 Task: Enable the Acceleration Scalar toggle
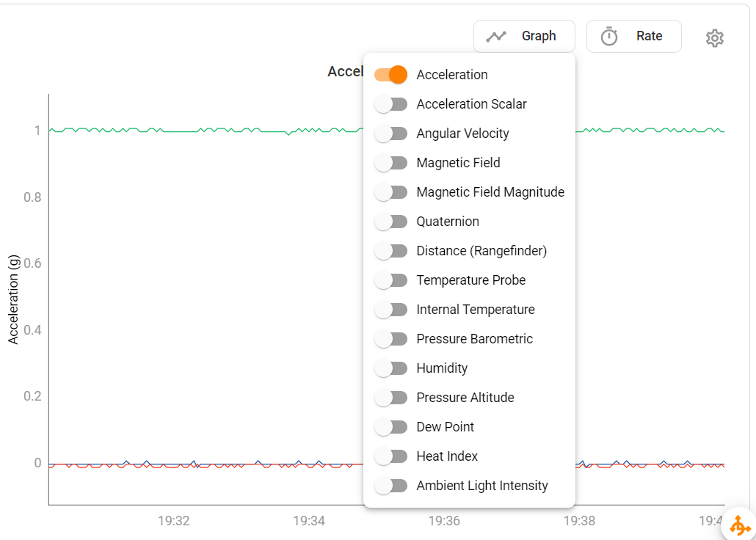(391, 103)
